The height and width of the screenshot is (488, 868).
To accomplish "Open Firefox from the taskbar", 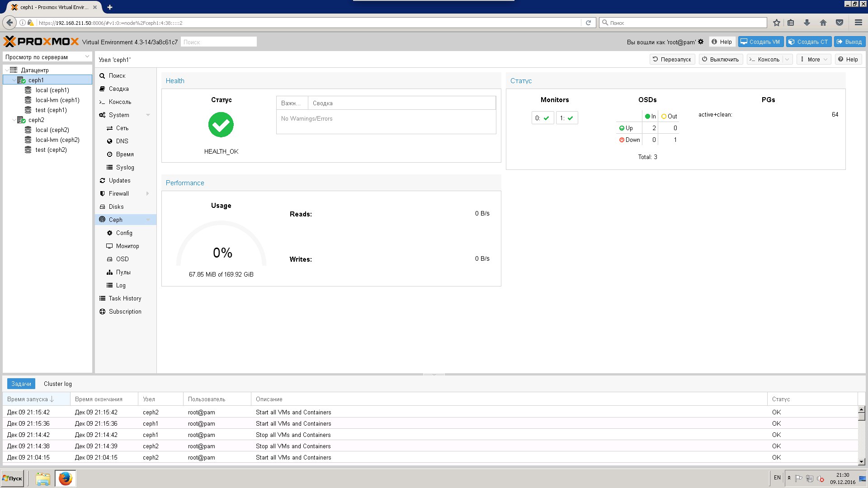I will pyautogui.click(x=66, y=478).
